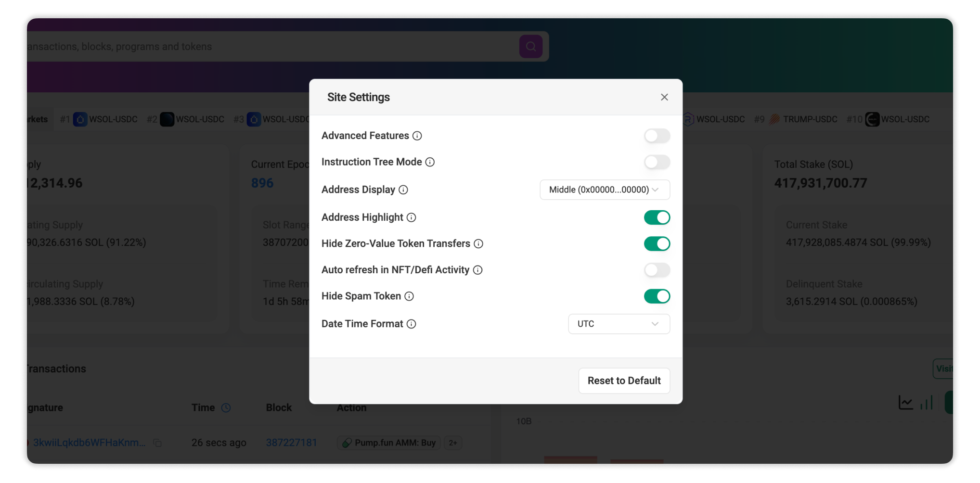Open the Date Time Format dropdown
This screenshot has height=483, width=980.
point(619,324)
